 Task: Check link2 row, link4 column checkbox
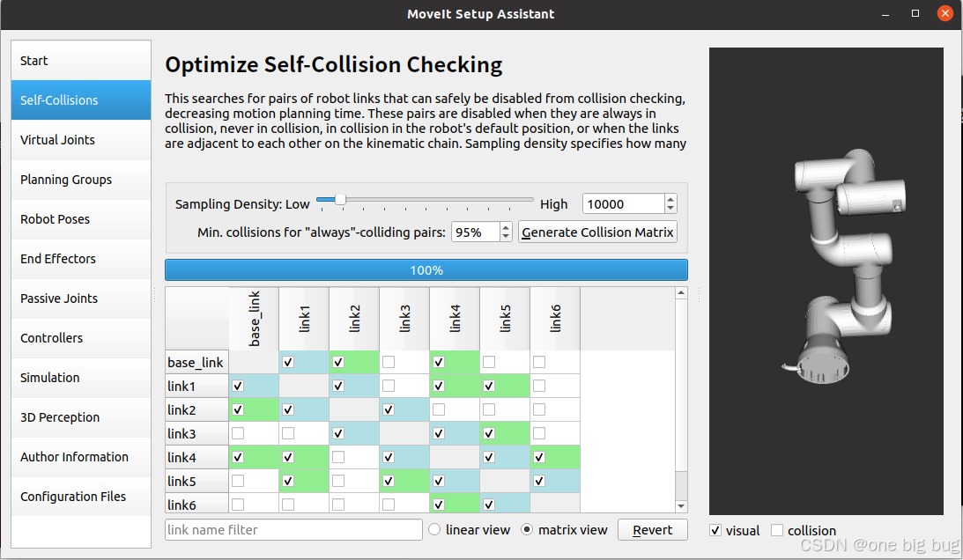[x=439, y=409]
